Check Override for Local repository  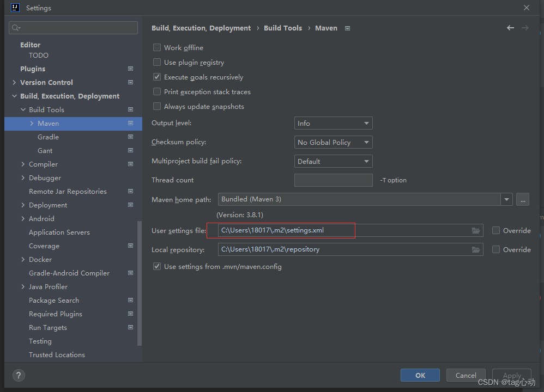tap(496, 249)
